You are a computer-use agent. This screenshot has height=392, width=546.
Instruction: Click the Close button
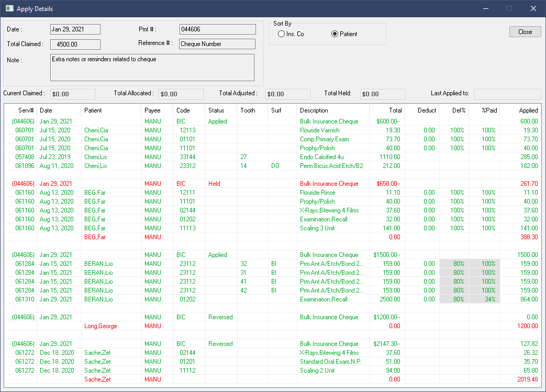(x=525, y=32)
